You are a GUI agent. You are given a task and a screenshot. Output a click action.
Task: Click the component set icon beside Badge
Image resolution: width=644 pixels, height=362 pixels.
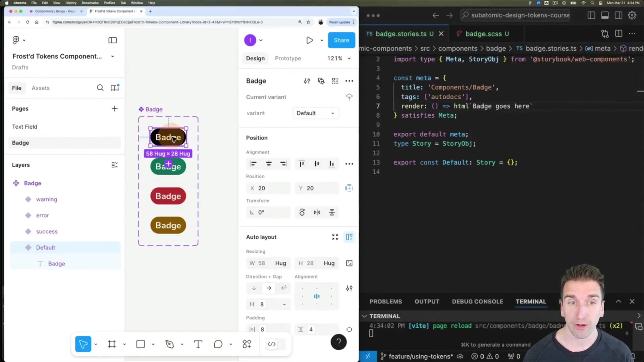pyautogui.click(x=321, y=81)
